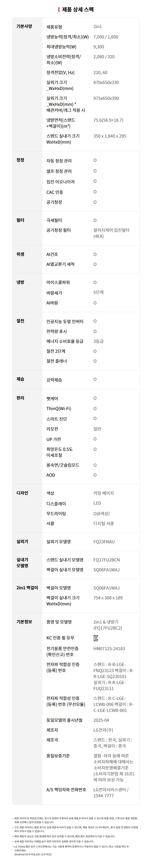Click the 편리 section label
Viewport: 152px width, 868px height.
tap(20, 398)
